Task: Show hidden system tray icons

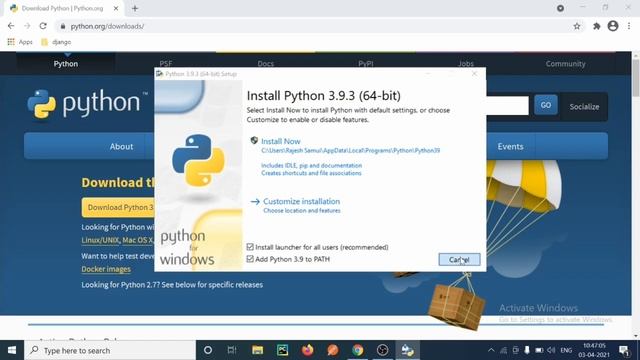Action: pyautogui.click(x=491, y=350)
